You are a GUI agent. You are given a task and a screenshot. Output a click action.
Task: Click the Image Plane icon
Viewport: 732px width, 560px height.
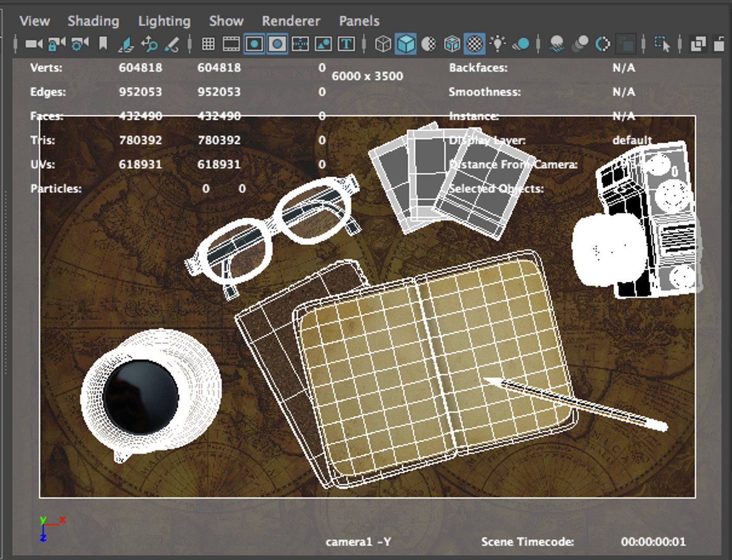pos(126,44)
